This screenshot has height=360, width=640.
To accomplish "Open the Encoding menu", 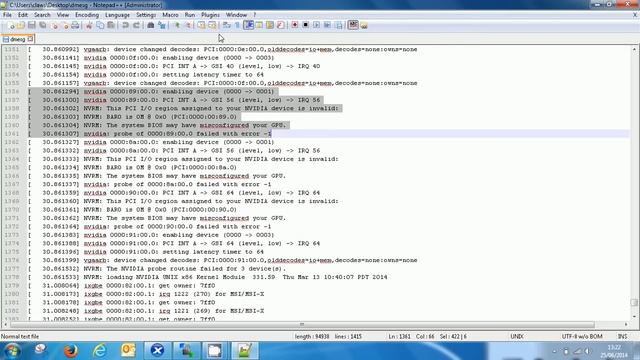I will (x=87, y=15).
